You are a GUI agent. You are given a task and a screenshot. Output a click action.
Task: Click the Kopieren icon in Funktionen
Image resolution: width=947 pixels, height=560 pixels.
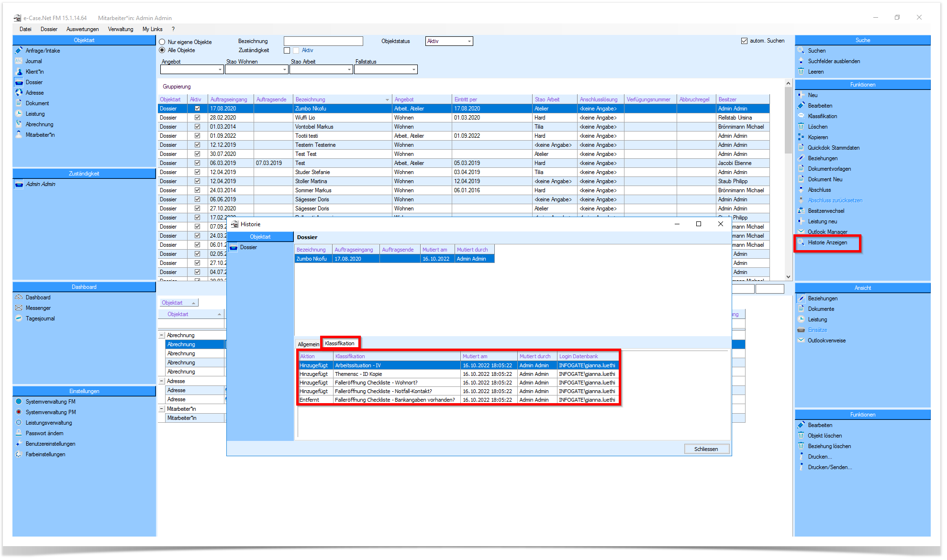tap(801, 137)
